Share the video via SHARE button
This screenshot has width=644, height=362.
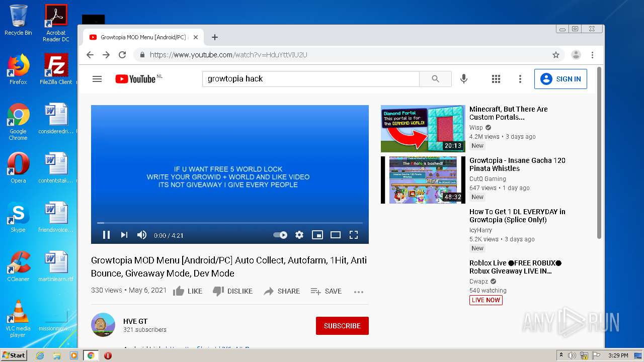(282, 291)
